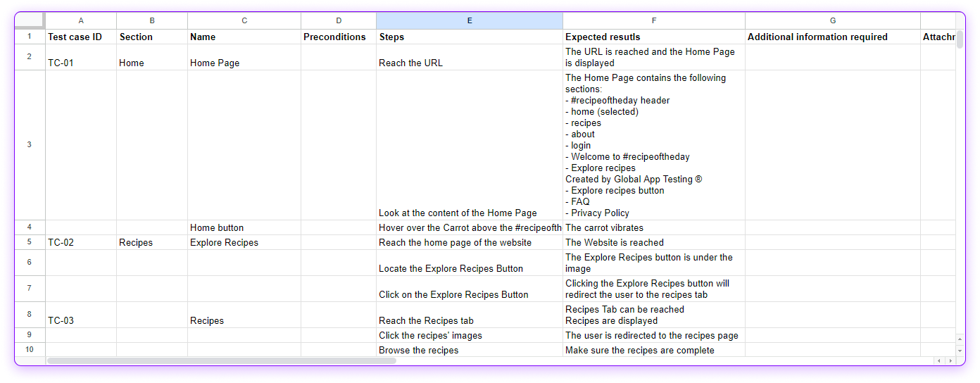Click the scroll up arrow button
This screenshot has width=980, height=383.
pyautogui.click(x=959, y=339)
